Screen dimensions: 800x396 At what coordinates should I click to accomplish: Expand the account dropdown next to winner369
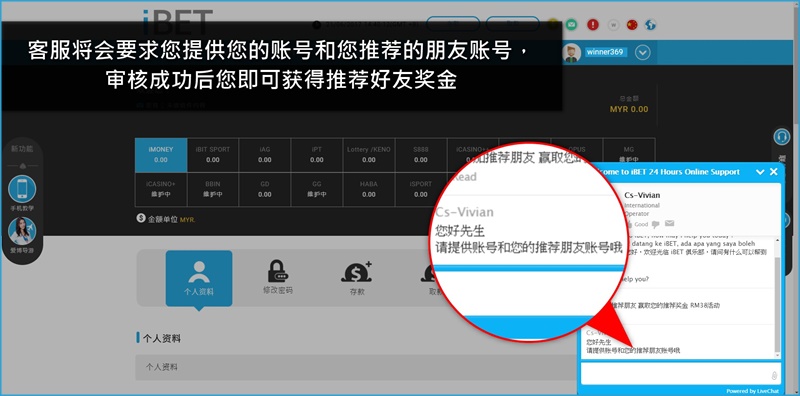pos(642,53)
